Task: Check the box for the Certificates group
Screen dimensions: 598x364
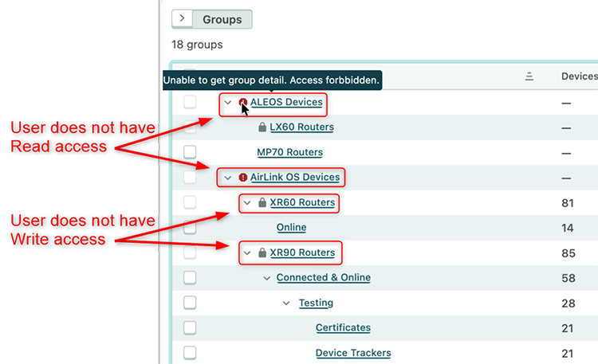Action: click(190, 328)
